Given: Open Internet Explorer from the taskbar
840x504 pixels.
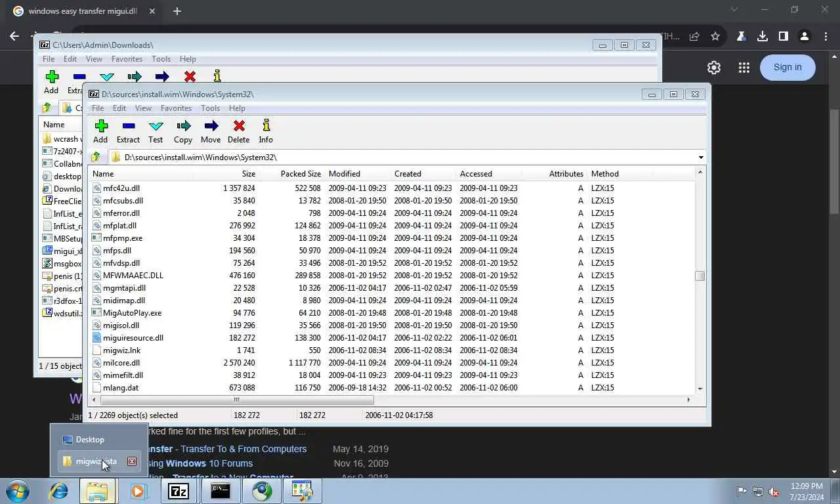Looking at the screenshot, I should coord(59,491).
